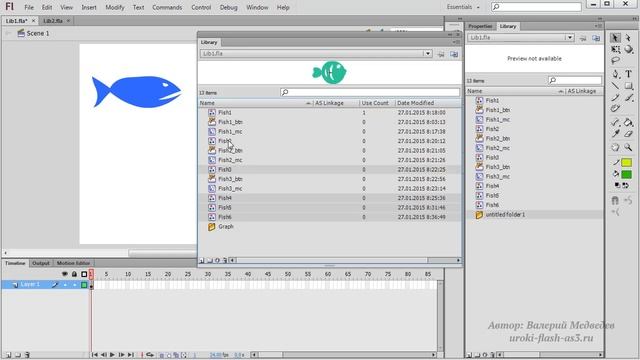Click the search field in docked Library

click(x=575, y=80)
